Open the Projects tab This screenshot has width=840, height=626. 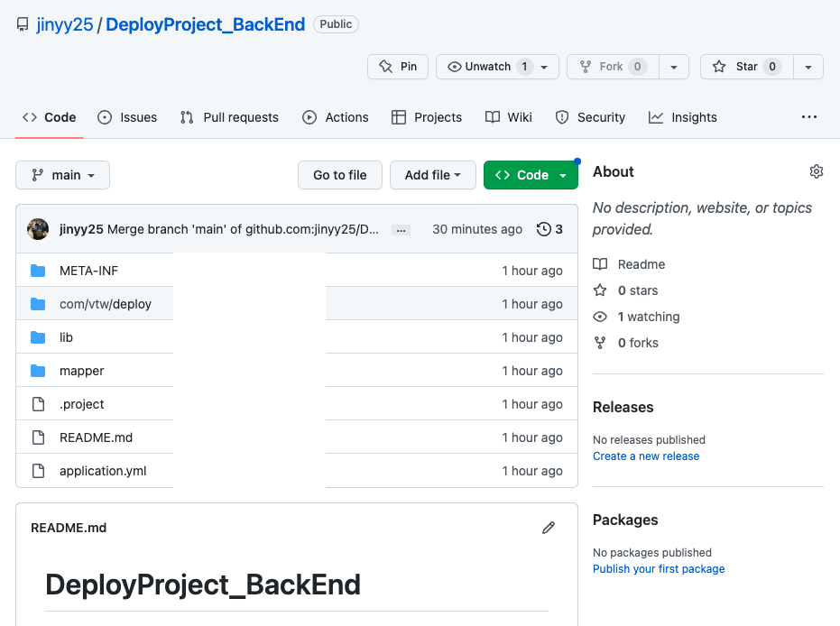(x=427, y=117)
